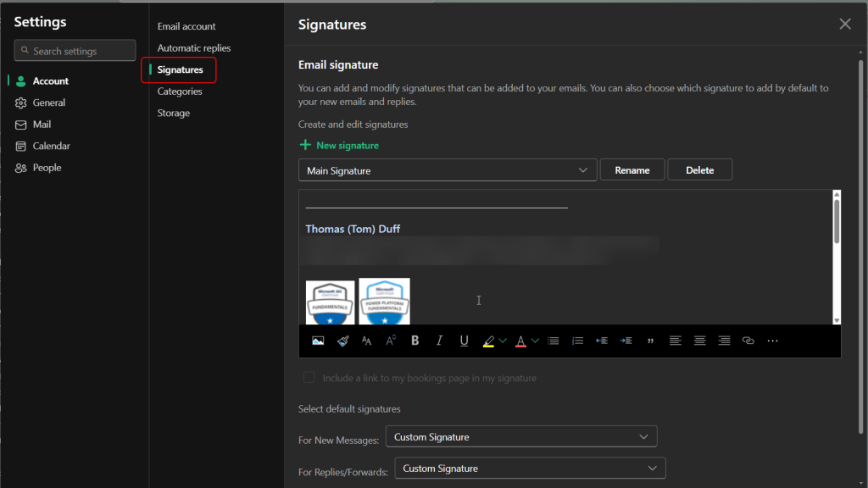The image size is (868, 488).
Task: Click the Rename button
Action: pos(632,170)
